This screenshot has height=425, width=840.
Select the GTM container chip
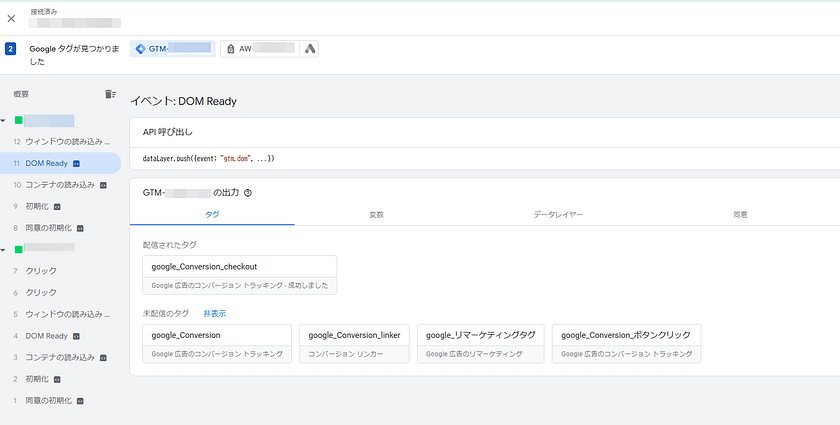coord(172,48)
